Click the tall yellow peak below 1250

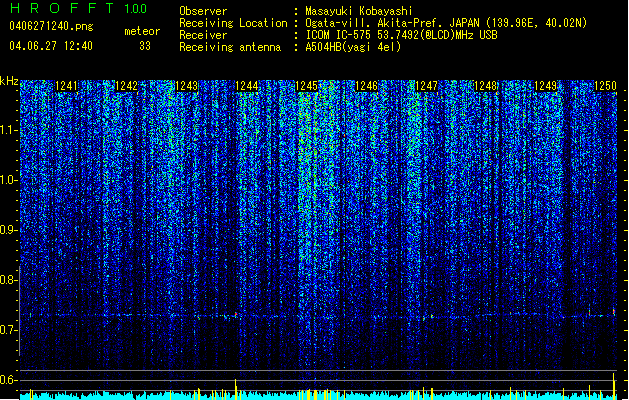(614, 386)
